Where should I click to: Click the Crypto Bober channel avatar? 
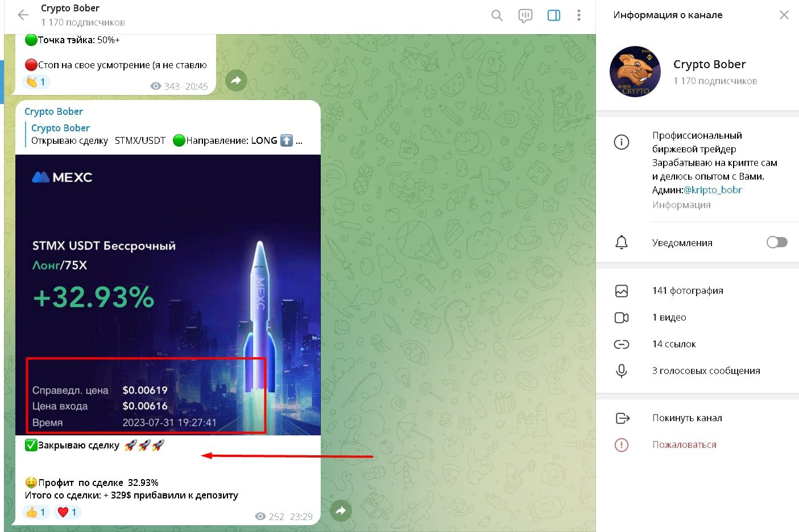635,72
